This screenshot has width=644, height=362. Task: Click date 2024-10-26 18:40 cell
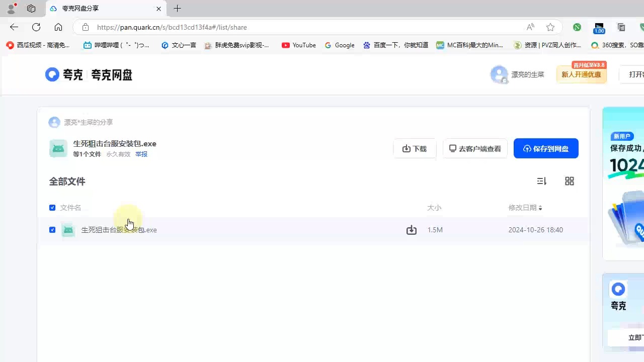tap(536, 230)
